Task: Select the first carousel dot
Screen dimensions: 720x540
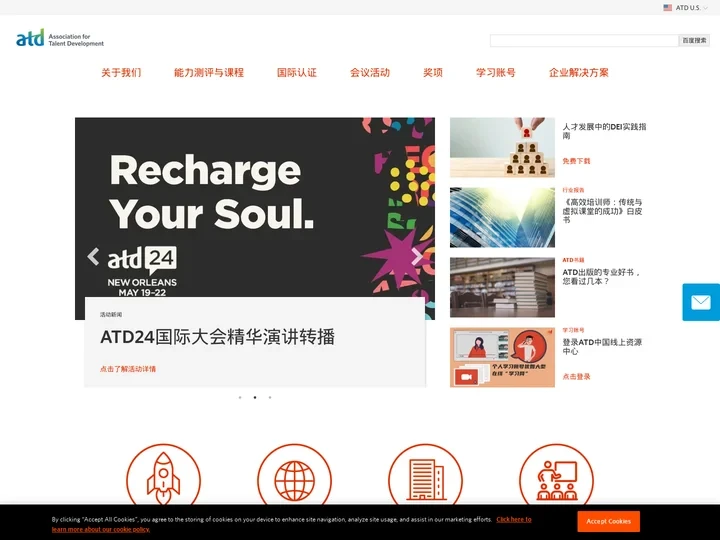Action: click(240, 397)
